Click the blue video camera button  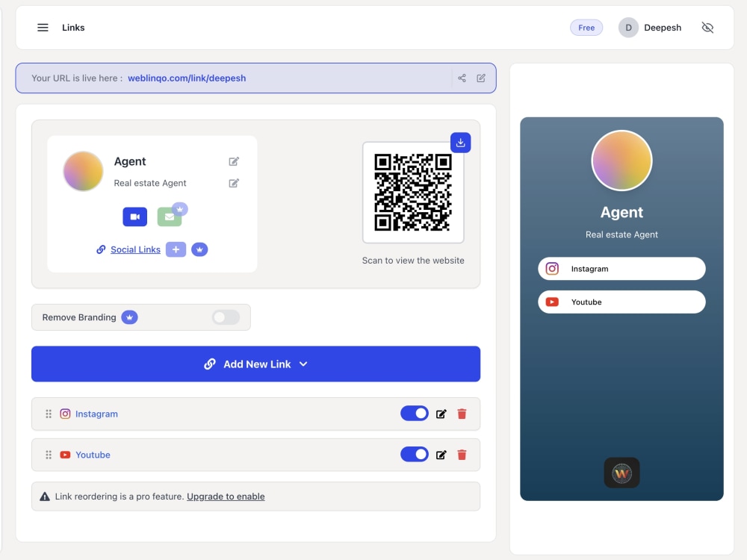click(x=134, y=217)
